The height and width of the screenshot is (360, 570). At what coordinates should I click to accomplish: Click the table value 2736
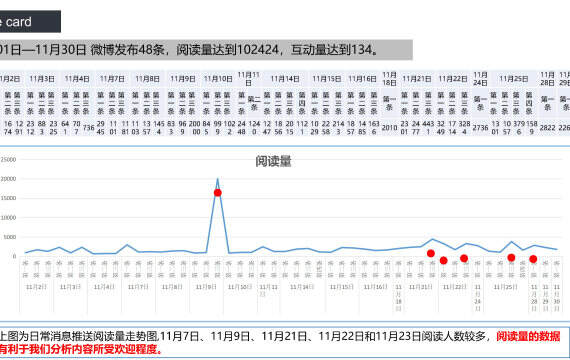(x=480, y=128)
